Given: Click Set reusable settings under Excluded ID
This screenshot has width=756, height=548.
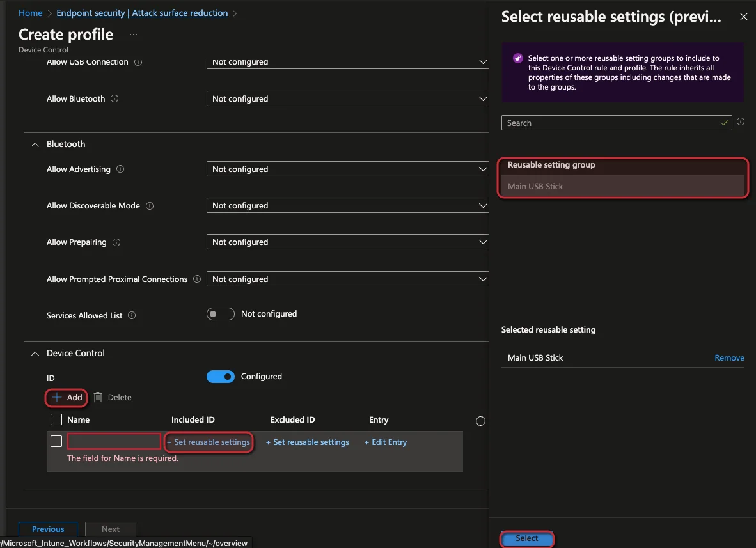Looking at the screenshot, I should [x=308, y=442].
